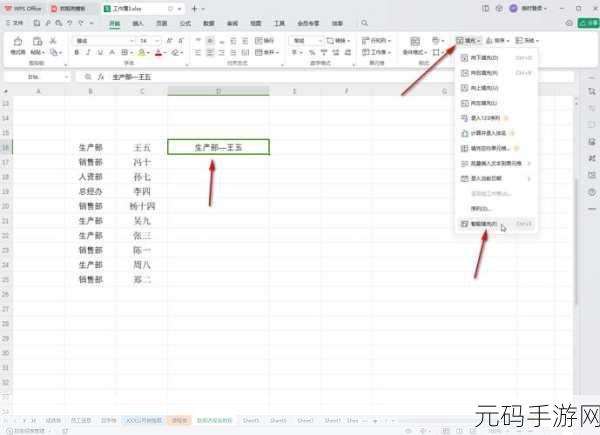
Task: Click the Name Box cell reference field
Action: (x=37, y=77)
